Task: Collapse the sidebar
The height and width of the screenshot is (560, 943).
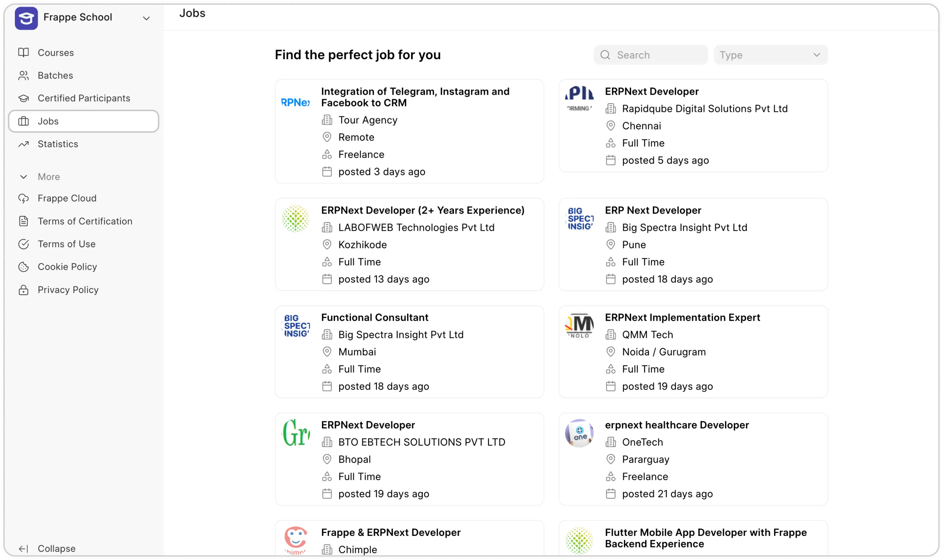Action: pyautogui.click(x=48, y=548)
